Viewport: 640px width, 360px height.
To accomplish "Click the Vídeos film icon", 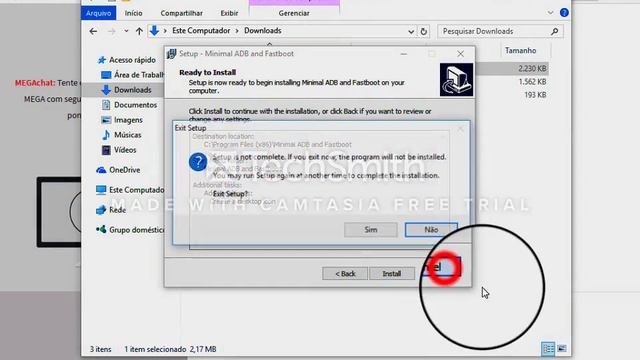I will (106, 150).
